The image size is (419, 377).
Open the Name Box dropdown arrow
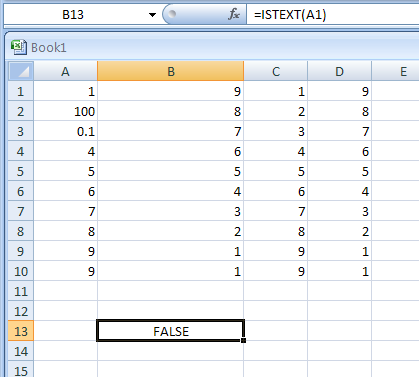coord(152,15)
